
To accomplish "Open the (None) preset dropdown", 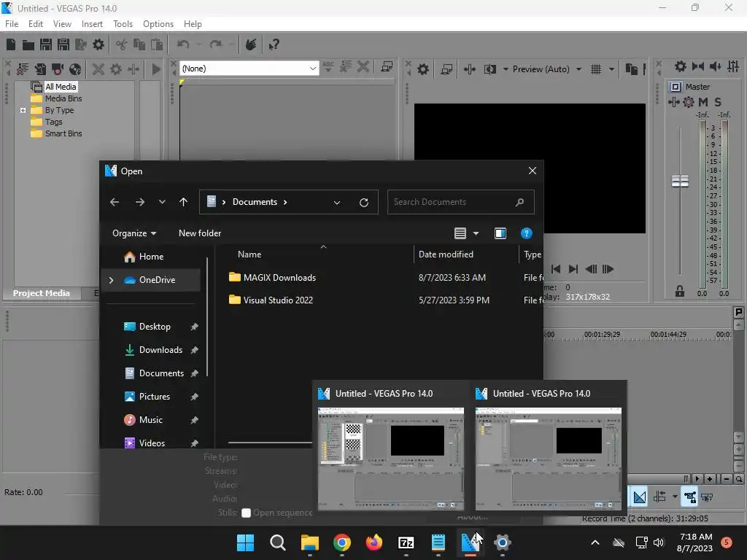I will [312, 69].
